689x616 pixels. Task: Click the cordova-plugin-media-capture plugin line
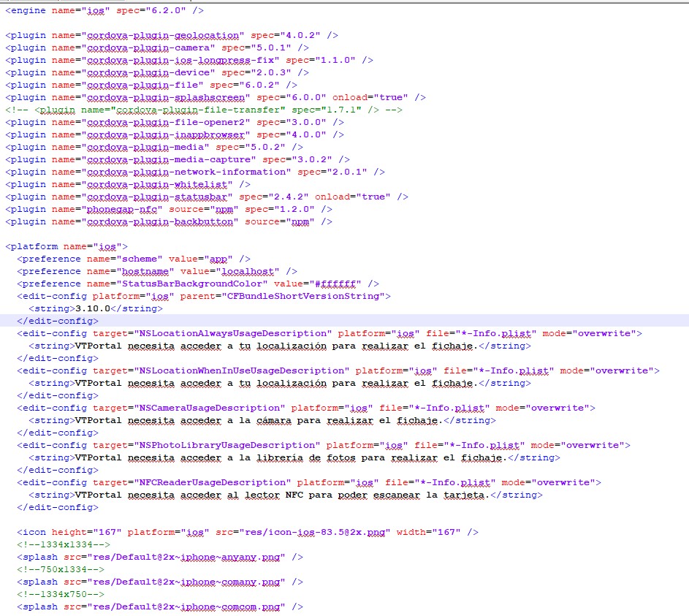point(178,159)
